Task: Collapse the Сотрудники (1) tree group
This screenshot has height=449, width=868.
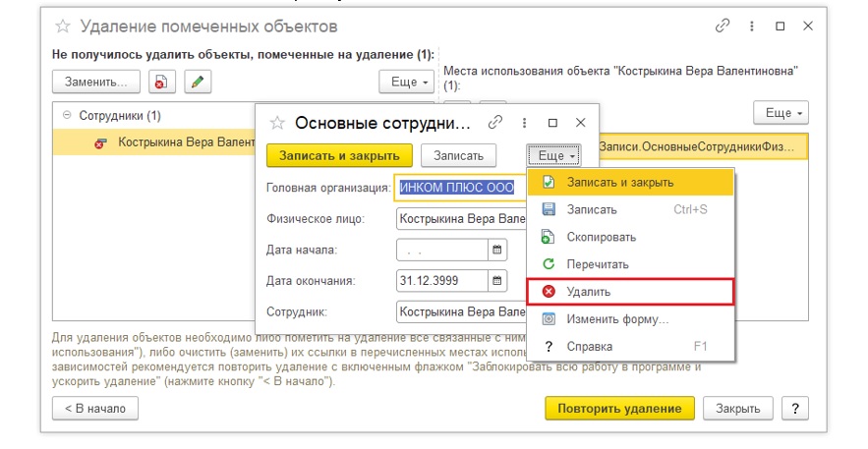Action: coord(67,115)
